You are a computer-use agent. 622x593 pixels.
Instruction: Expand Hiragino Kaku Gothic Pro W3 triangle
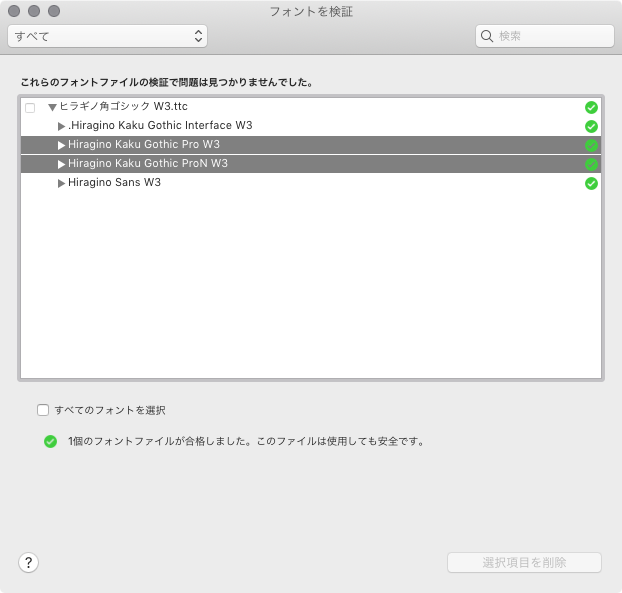point(61,145)
